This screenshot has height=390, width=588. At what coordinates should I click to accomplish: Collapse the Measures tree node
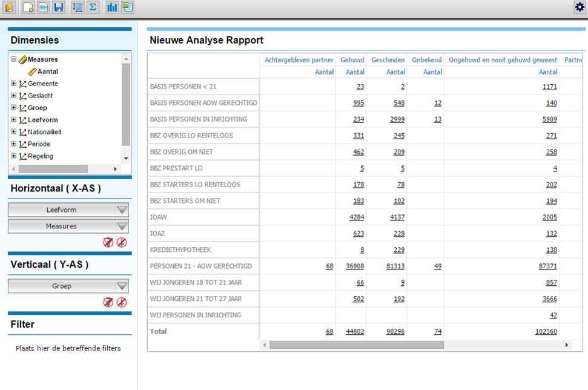point(14,59)
